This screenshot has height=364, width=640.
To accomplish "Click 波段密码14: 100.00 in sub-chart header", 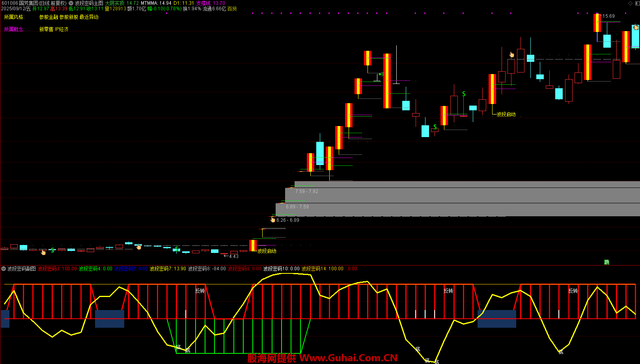I will point(323,269).
